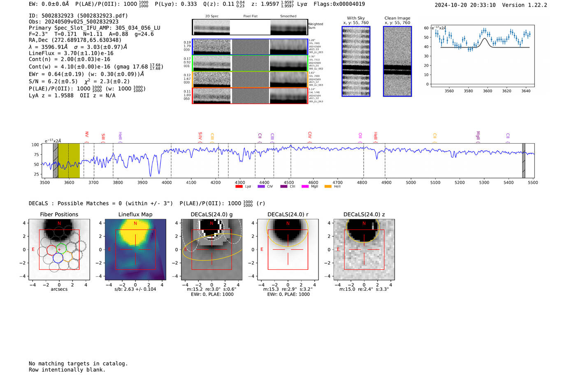Select the Weighted Sum 2D spectrum row
This screenshot has height=392, width=576.
click(250, 27)
